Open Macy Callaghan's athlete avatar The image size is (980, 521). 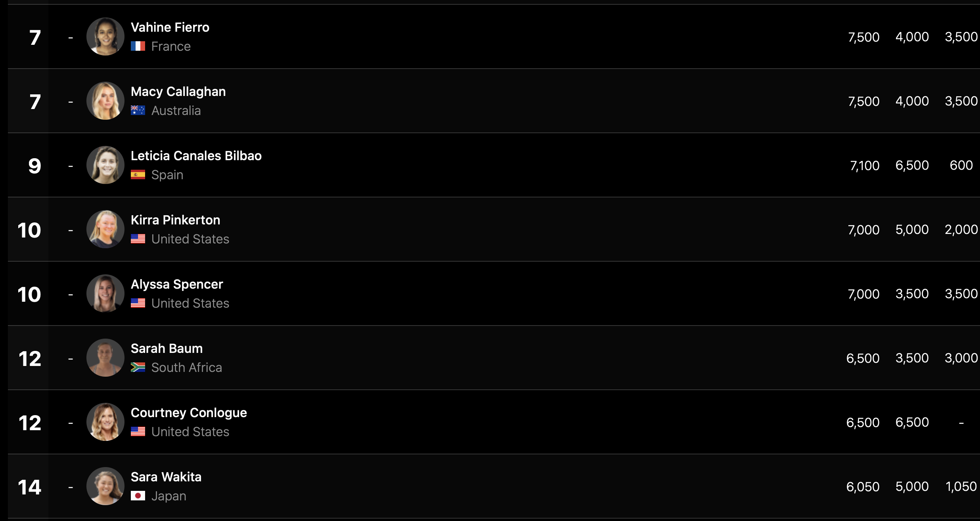point(105,101)
